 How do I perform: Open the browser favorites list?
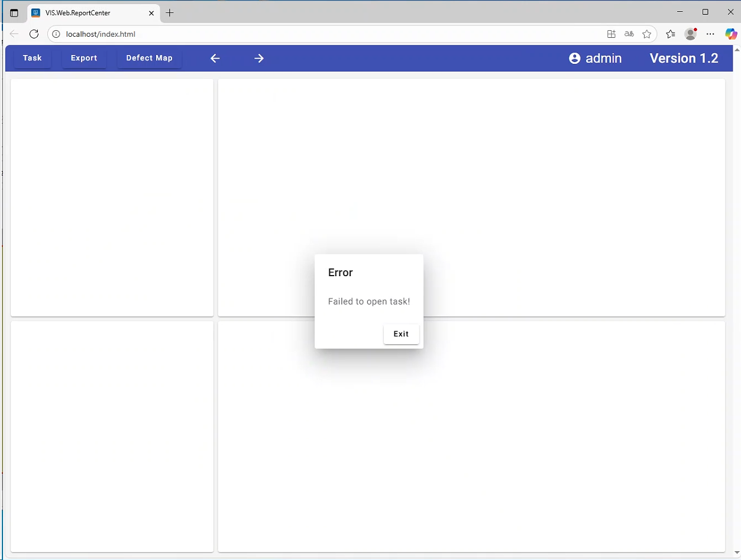(x=670, y=34)
